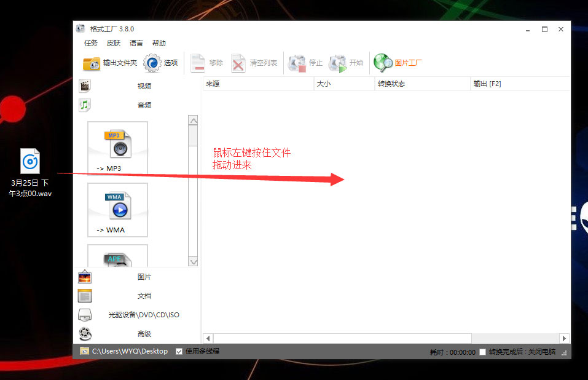Screen dimensions: 588x380
Task: Click audio list scroll down arrow
Action: click(193, 262)
